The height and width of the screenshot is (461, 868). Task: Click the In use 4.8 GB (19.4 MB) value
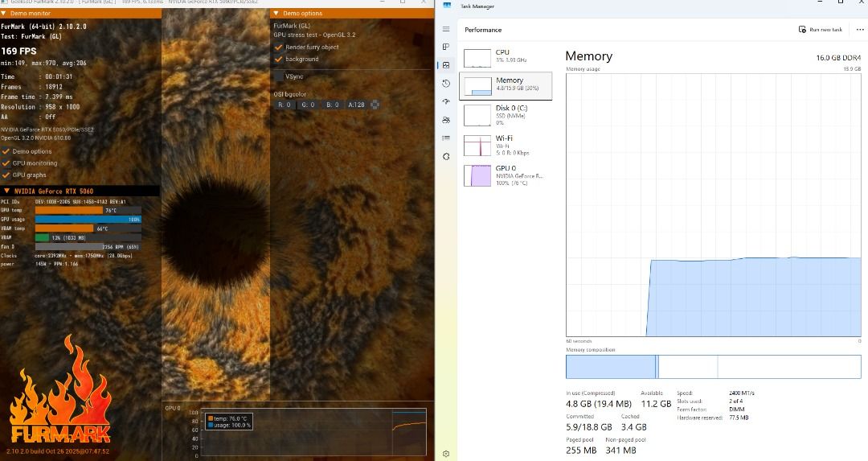[599, 404]
